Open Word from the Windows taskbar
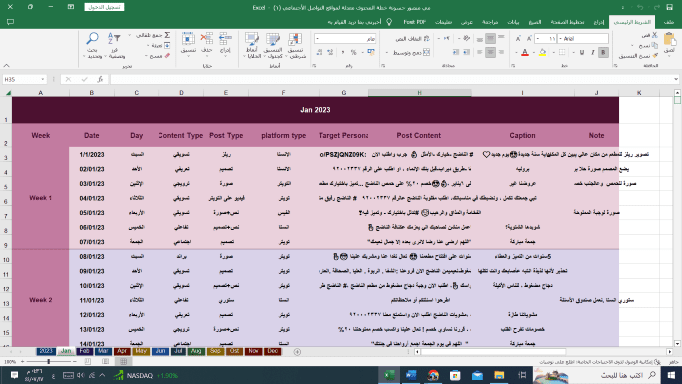 tap(411, 375)
